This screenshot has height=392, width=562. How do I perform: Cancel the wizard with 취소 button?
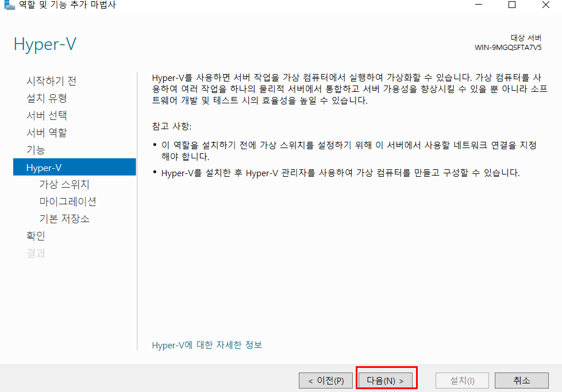point(522,380)
